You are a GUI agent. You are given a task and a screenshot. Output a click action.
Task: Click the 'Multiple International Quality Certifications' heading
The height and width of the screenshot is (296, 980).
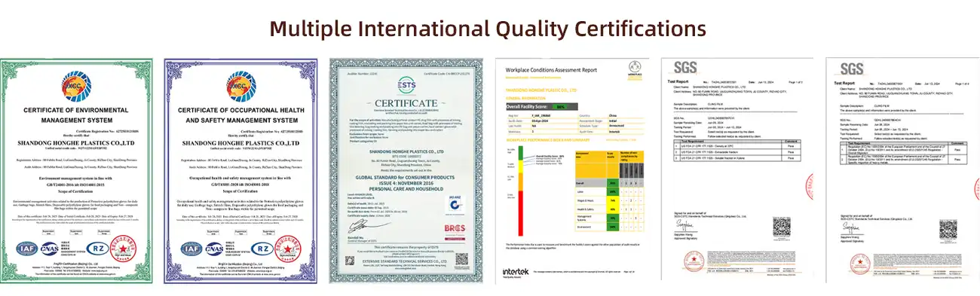tap(488, 29)
